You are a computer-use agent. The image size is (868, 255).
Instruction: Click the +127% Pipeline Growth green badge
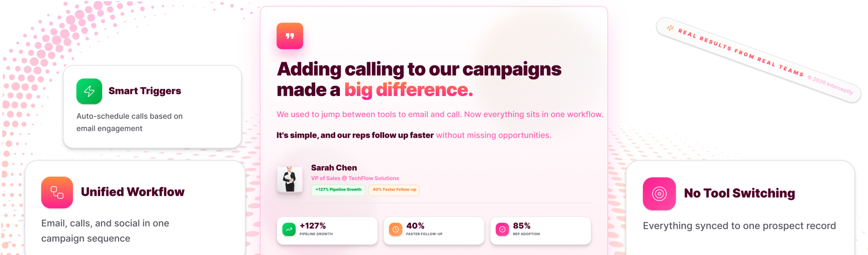338,190
